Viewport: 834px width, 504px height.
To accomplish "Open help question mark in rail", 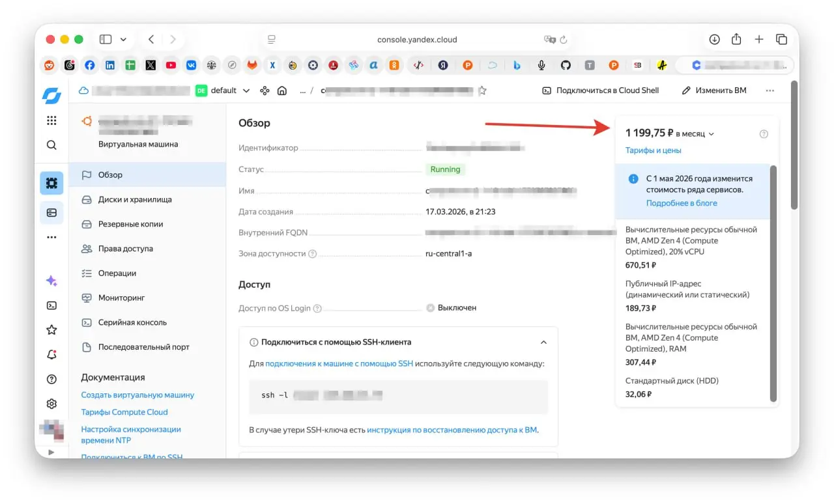I will tap(51, 380).
